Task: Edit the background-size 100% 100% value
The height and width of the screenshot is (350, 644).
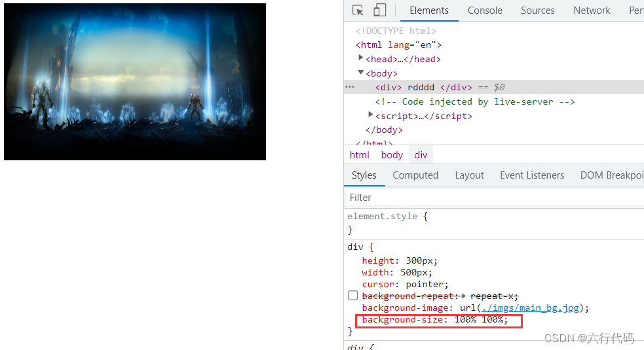Action: click(479, 320)
